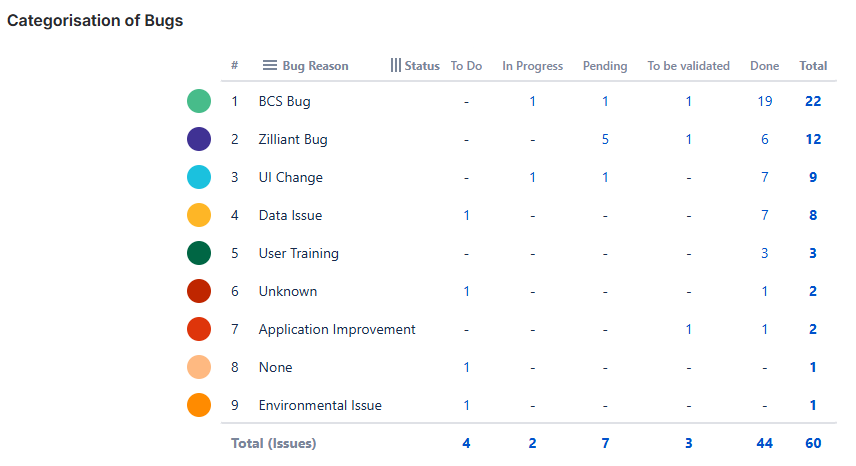Open the Done column total 44

(764, 443)
